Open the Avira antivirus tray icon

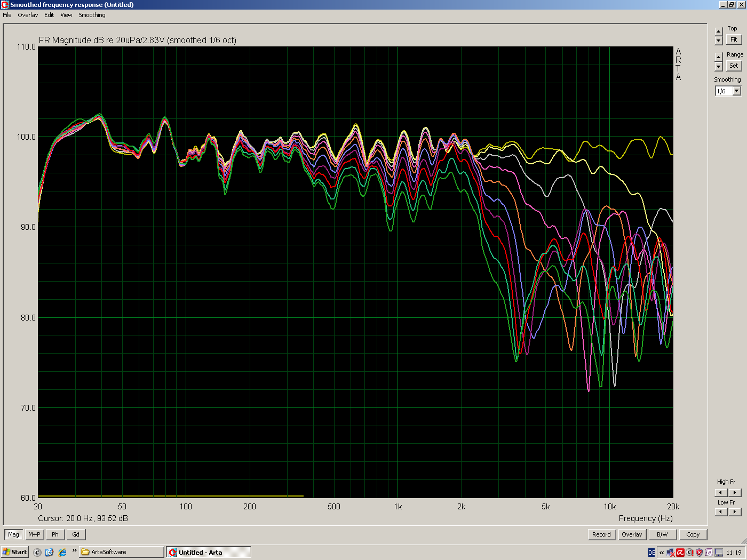tap(680, 553)
